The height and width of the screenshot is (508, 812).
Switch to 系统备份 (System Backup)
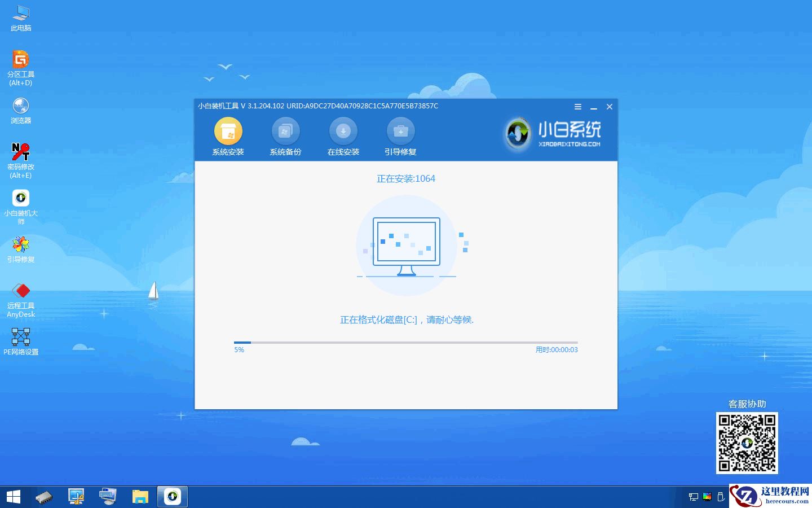285,135
